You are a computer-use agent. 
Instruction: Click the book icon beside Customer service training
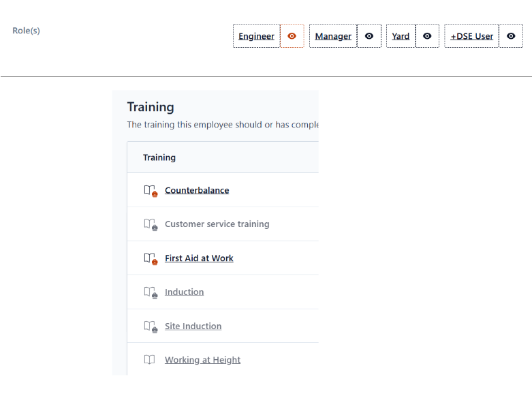(151, 224)
